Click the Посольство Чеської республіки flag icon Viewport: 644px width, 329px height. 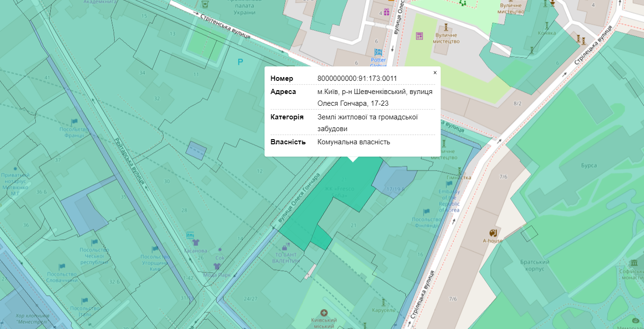pyautogui.click(x=94, y=242)
